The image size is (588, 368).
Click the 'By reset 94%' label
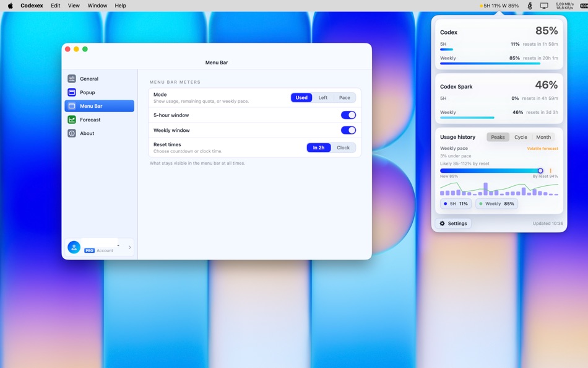(545, 176)
